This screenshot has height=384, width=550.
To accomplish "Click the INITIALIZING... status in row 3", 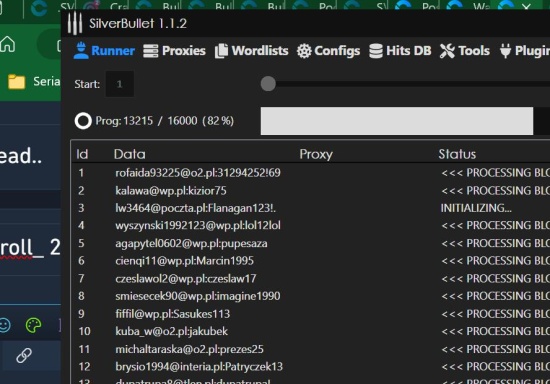I will 476,208.
